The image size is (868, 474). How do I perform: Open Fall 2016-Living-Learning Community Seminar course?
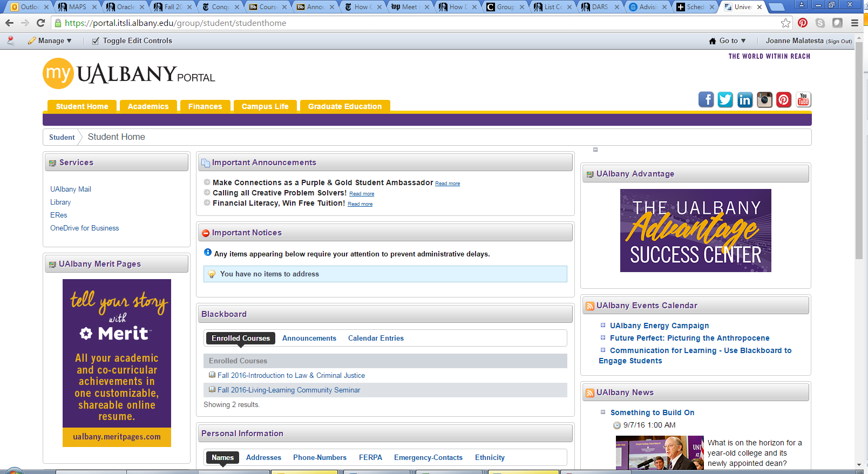pos(289,390)
